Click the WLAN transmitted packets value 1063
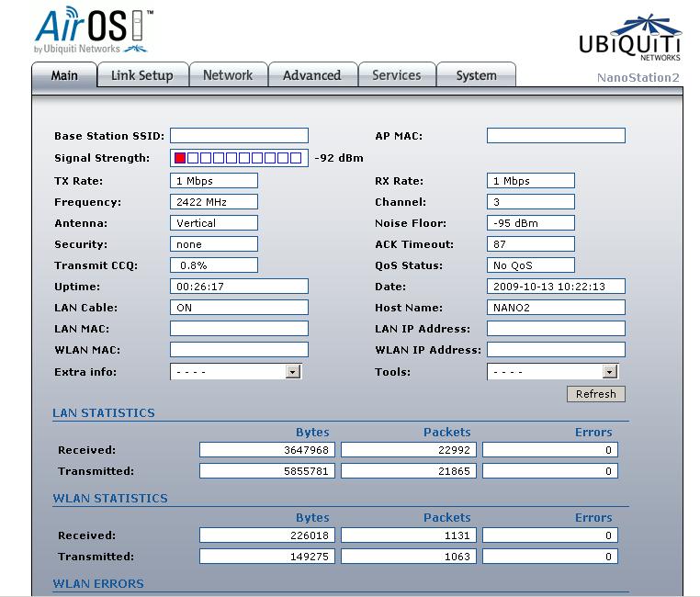The width and height of the screenshot is (700, 597). (409, 557)
